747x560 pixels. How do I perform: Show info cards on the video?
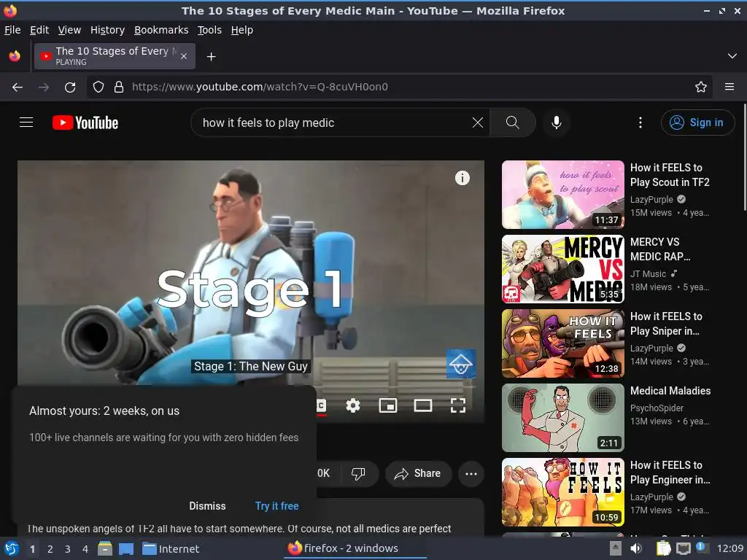point(462,178)
